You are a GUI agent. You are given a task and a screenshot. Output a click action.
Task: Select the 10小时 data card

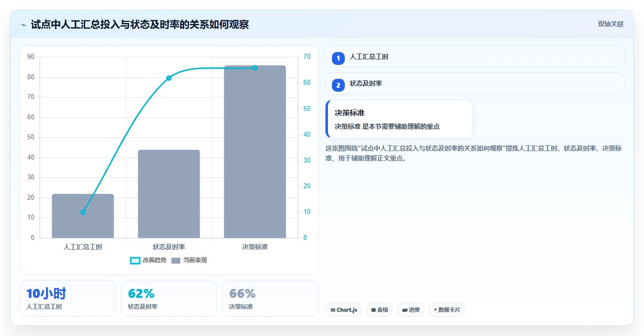click(67, 298)
